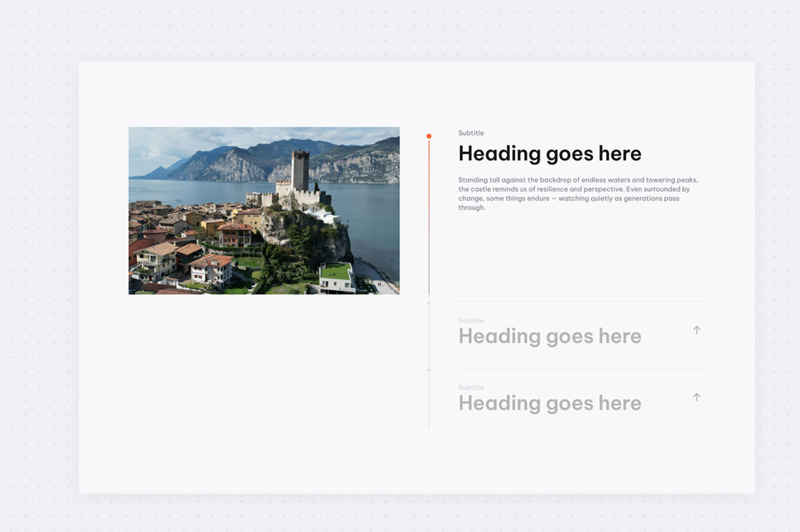Click the gray dot above second section
800x532 pixels.
point(430,303)
